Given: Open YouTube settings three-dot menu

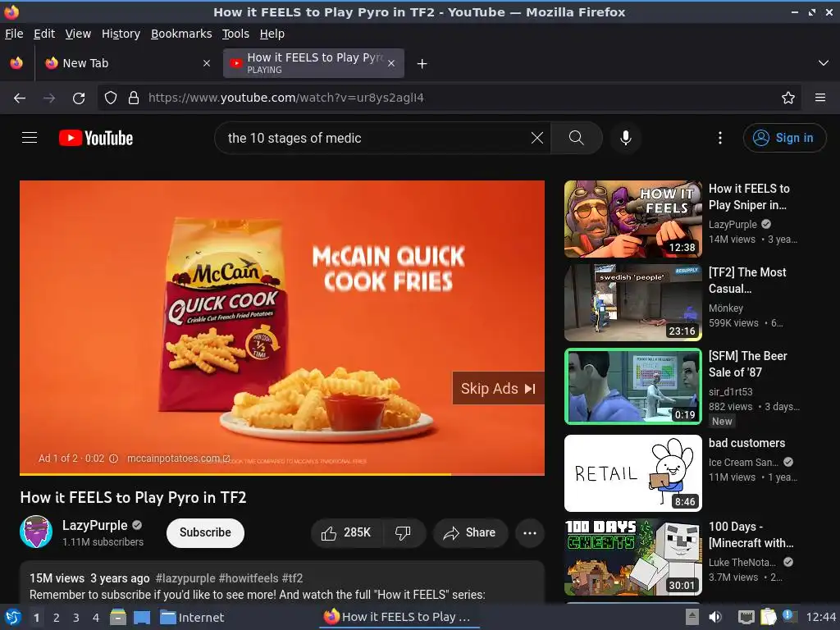Looking at the screenshot, I should 720,138.
